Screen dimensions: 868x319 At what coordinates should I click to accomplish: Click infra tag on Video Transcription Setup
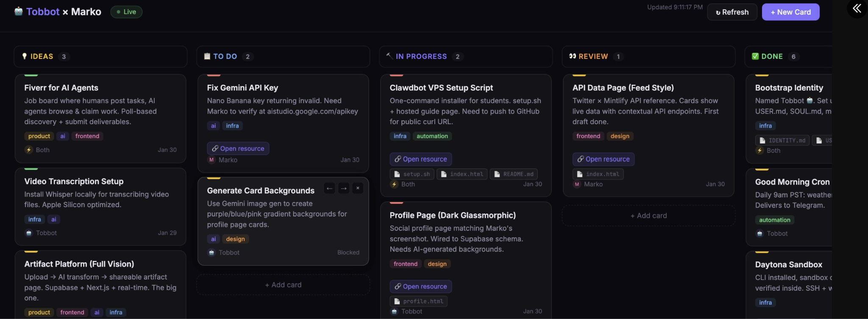(x=35, y=219)
